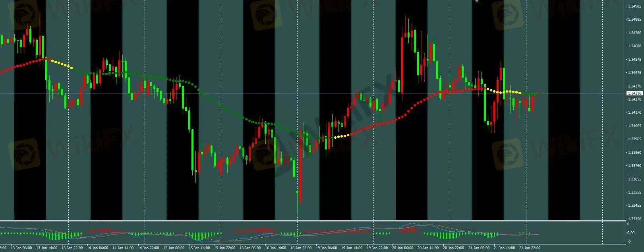This screenshot has height=252, width=644.
Task: Click the 1.33860 price axis label
Action: [635, 153]
